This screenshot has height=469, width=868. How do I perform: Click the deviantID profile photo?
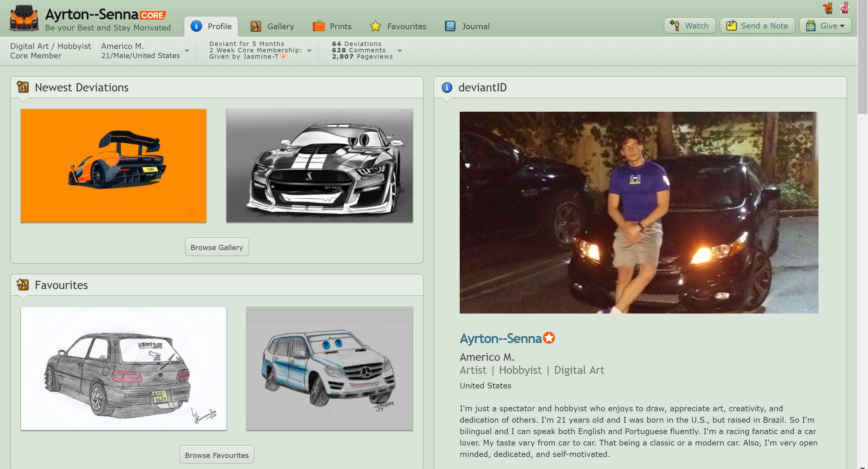[639, 212]
